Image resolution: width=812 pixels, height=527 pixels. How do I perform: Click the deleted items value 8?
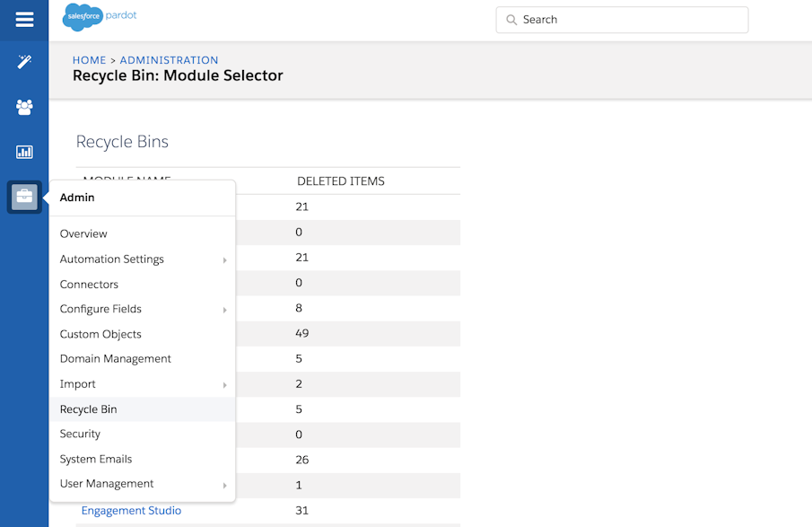click(299, 308)
